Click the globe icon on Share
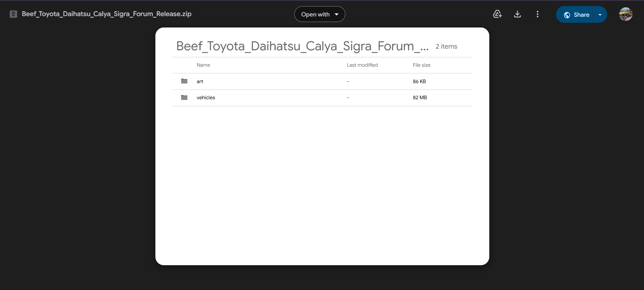The image size is (644, 290). [x=567, y=15]
